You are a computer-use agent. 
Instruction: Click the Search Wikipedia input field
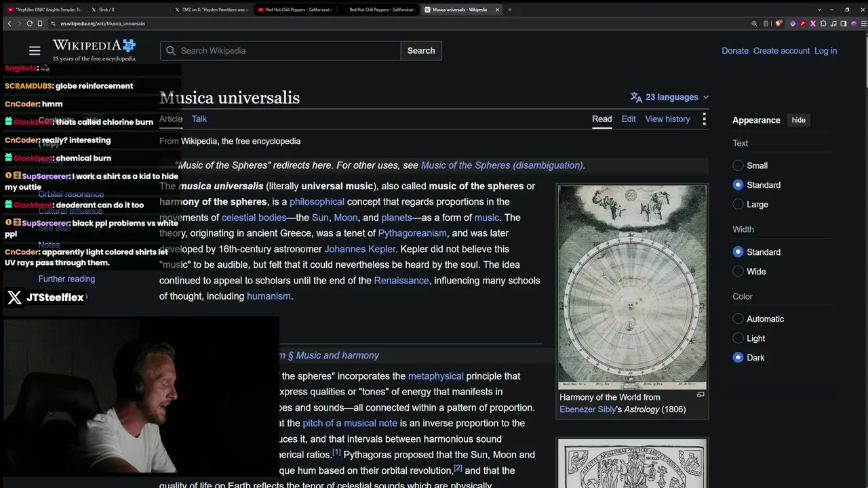281,51
